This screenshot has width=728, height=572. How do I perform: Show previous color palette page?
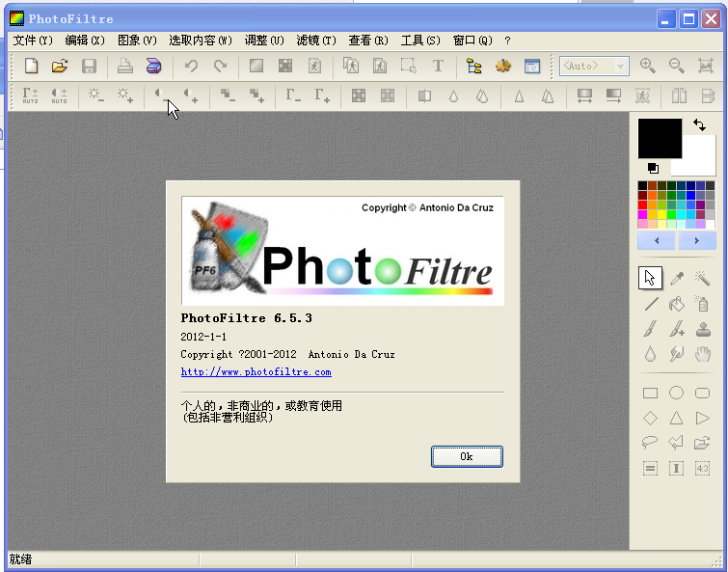(656, 240)
